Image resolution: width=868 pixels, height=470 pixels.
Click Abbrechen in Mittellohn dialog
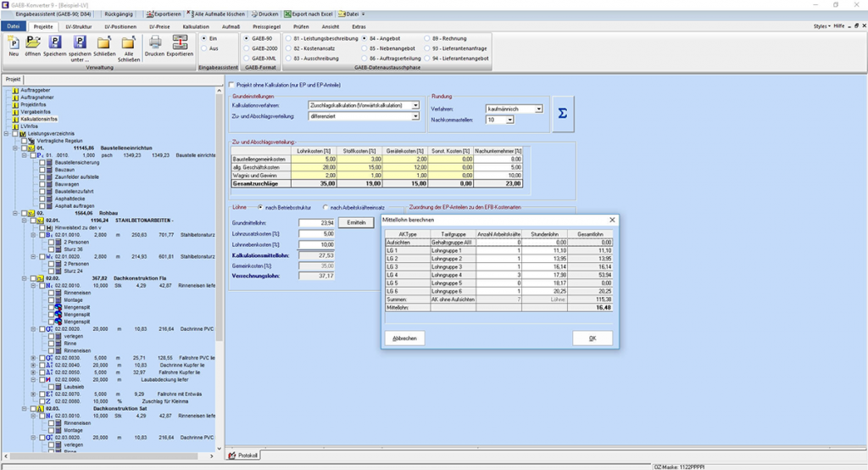pyautogui.click(x=404, y=339)
